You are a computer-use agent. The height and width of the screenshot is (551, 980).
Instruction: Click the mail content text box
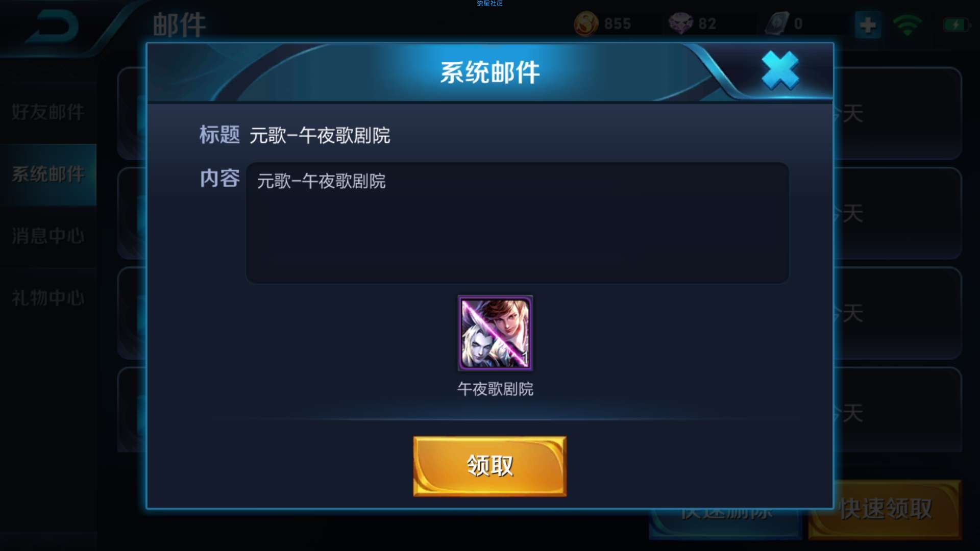[517, 223]
